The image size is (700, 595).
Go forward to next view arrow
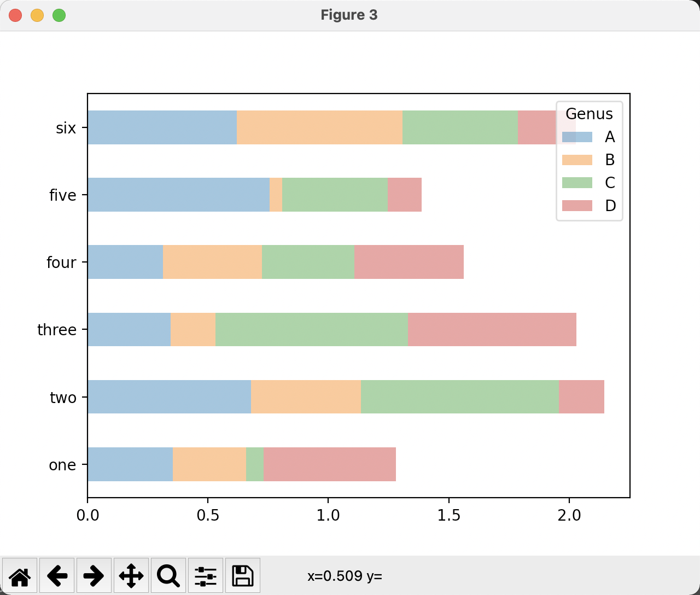(x=94, y=575)
